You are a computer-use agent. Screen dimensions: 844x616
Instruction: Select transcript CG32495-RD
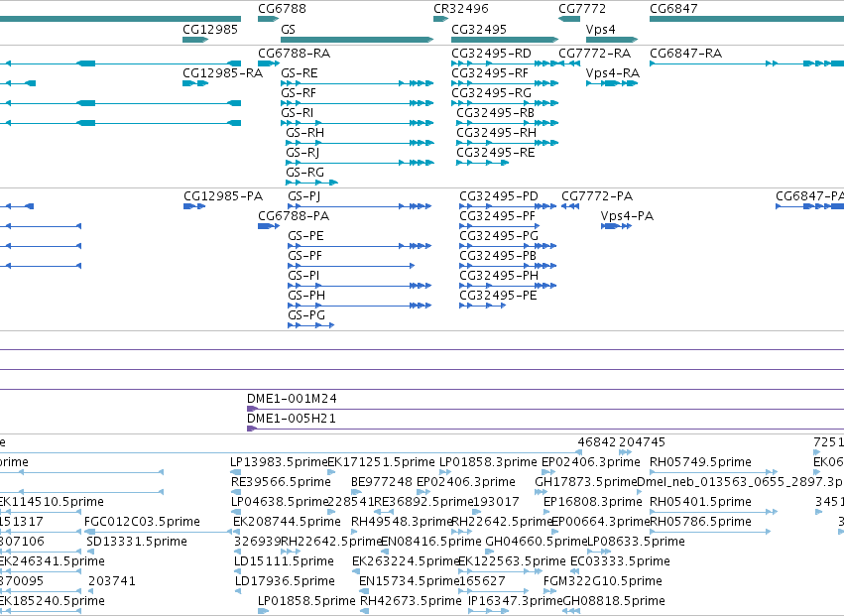click(x=505, y=63)
